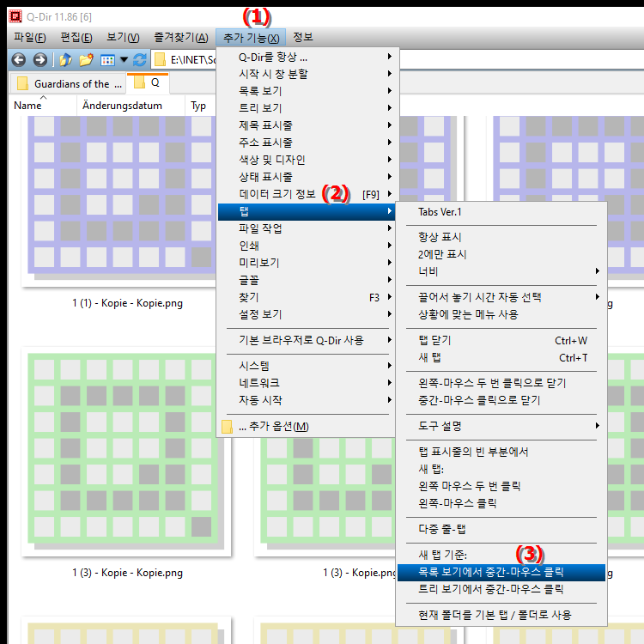Click the up-folder navigation icon
The image size is (644, 644).
(65, 60)
